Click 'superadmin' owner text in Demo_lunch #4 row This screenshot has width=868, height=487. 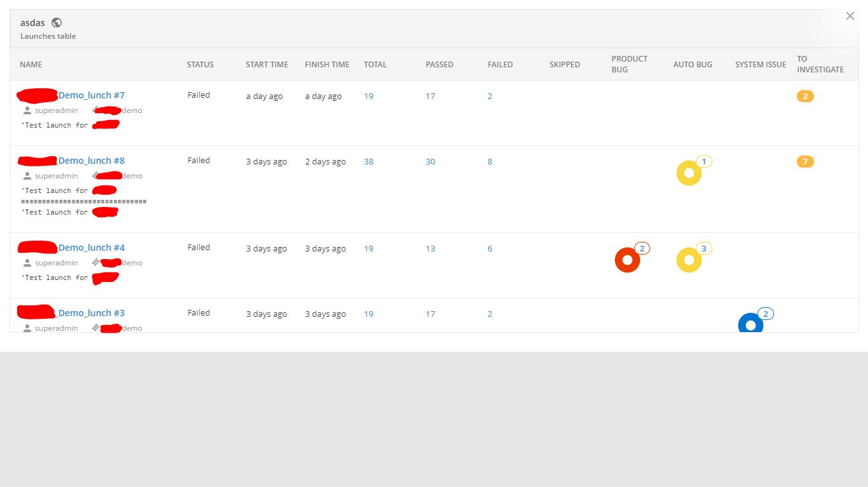(57, 263)
